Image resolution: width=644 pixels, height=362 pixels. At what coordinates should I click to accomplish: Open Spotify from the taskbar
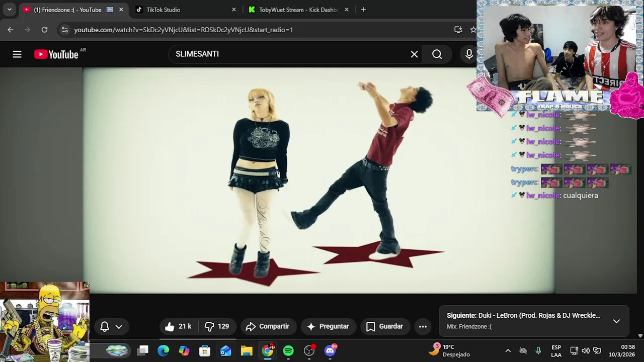point(288,350)
